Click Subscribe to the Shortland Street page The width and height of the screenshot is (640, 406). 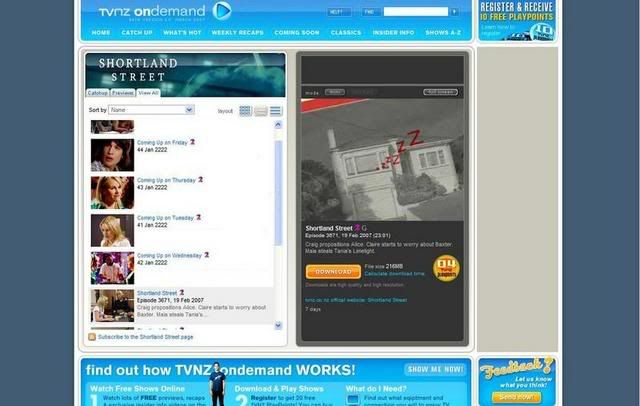(x=145, y=337)
